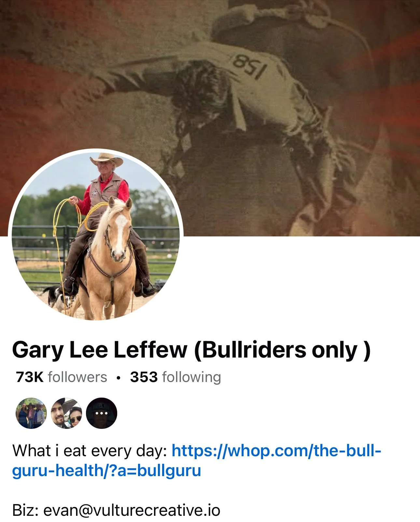Open the whop.com/the-bull- link
This screenshot has width=420, height=522.
[276, 451]
